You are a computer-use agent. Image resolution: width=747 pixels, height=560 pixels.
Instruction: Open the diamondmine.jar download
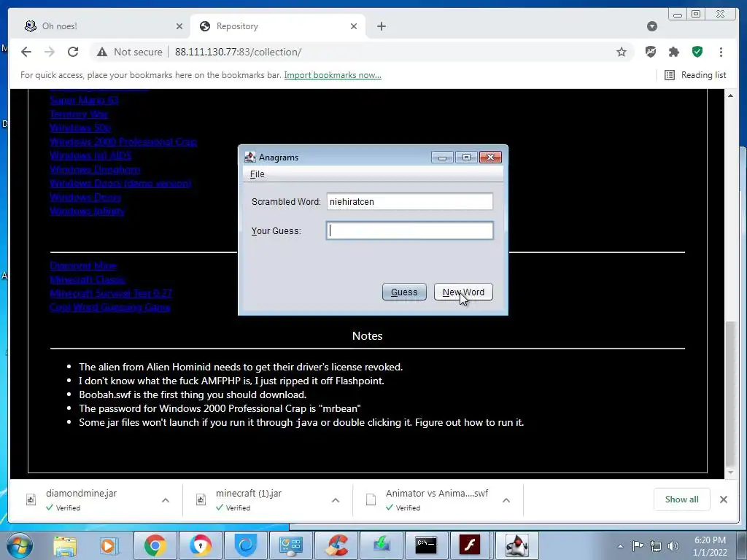coord(81,494)
